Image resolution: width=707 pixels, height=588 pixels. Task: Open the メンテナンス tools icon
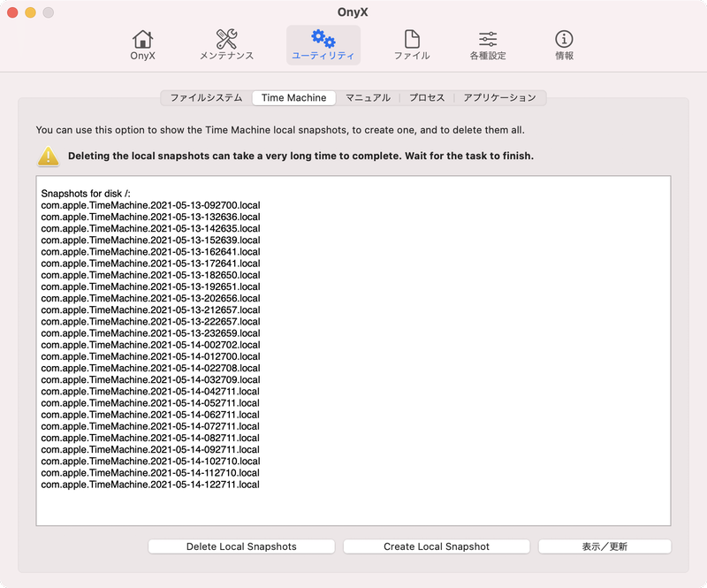click(x=226, y=45)
